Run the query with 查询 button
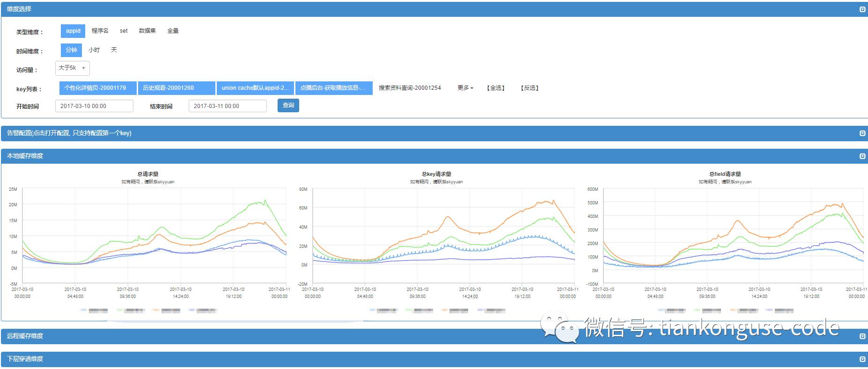868x369 pixels. pos(288,106)
